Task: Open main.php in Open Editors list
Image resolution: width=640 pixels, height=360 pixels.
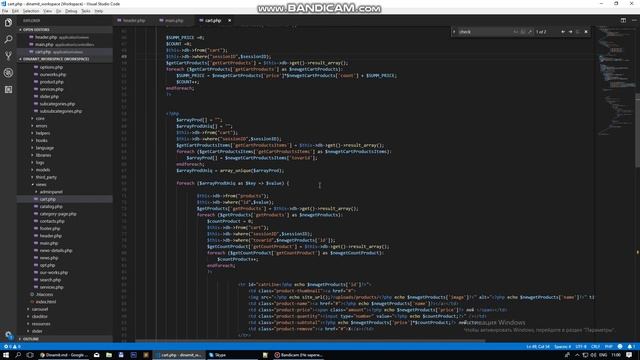Action: click(x=64, y=44)
